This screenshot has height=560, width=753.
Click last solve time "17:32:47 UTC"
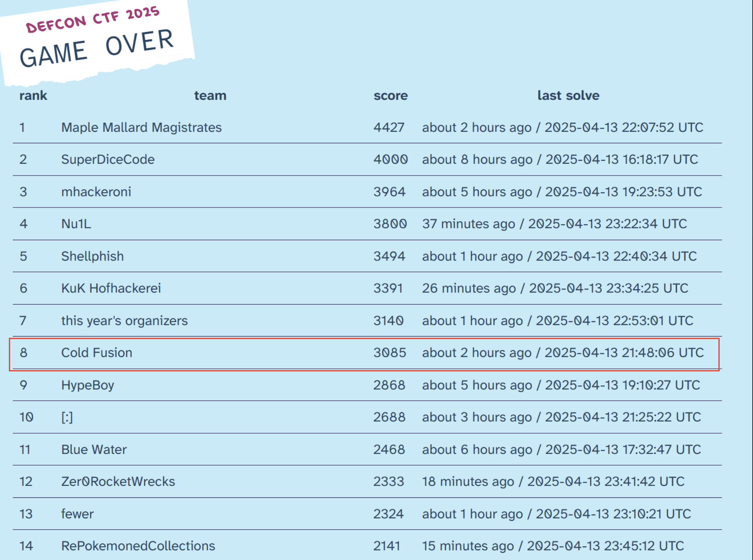click(661, 449)
